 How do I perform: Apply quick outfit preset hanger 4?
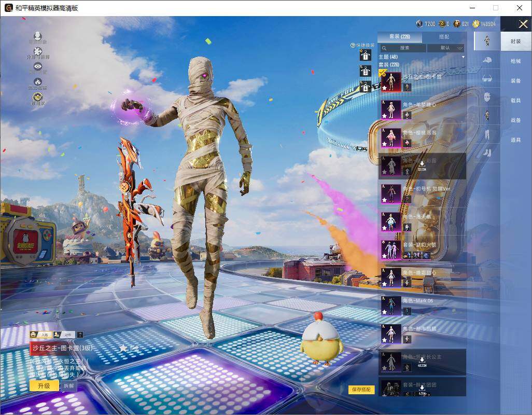pos(366,87)
